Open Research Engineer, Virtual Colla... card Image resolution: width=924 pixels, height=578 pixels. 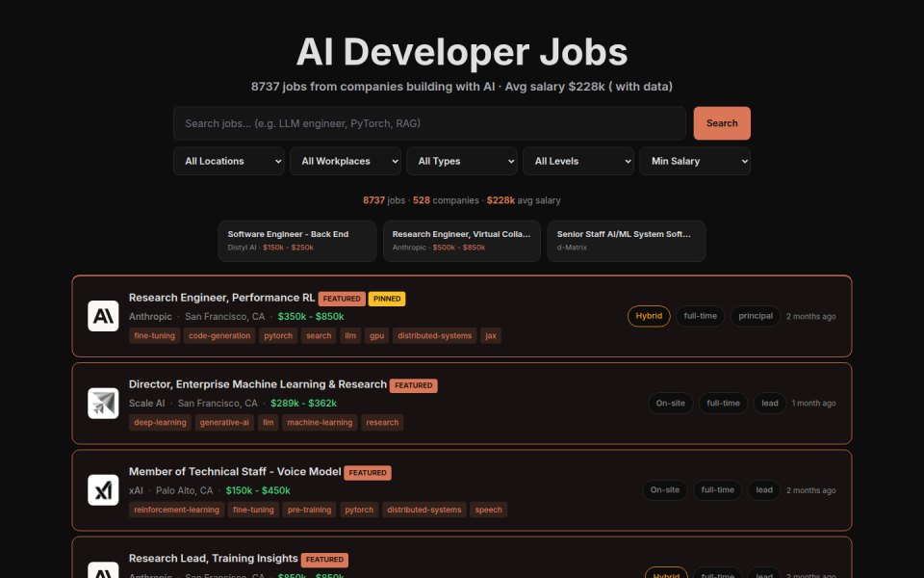462,241
